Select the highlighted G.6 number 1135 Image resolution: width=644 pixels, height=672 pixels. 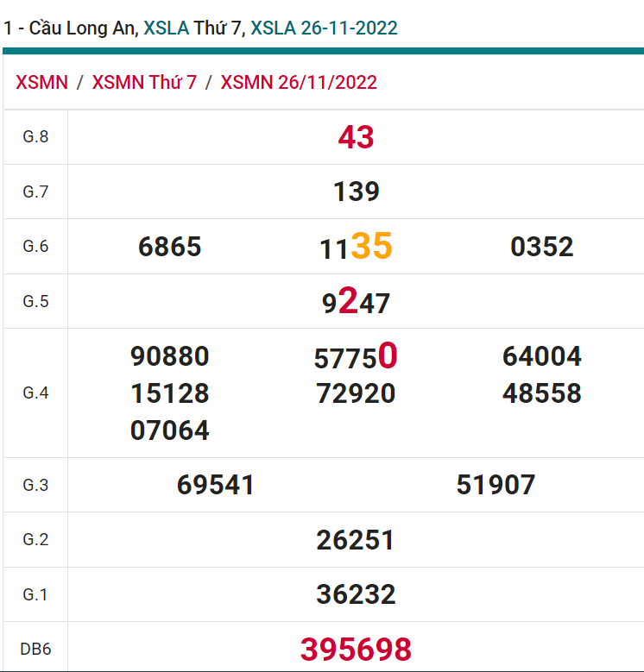point(356,247)
